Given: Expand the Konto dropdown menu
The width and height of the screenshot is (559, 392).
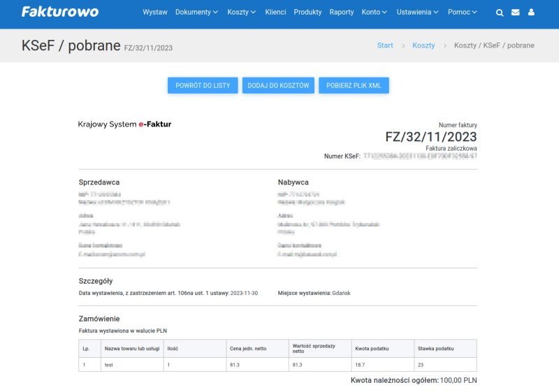Looking at the screenshot, I should 374,12.
